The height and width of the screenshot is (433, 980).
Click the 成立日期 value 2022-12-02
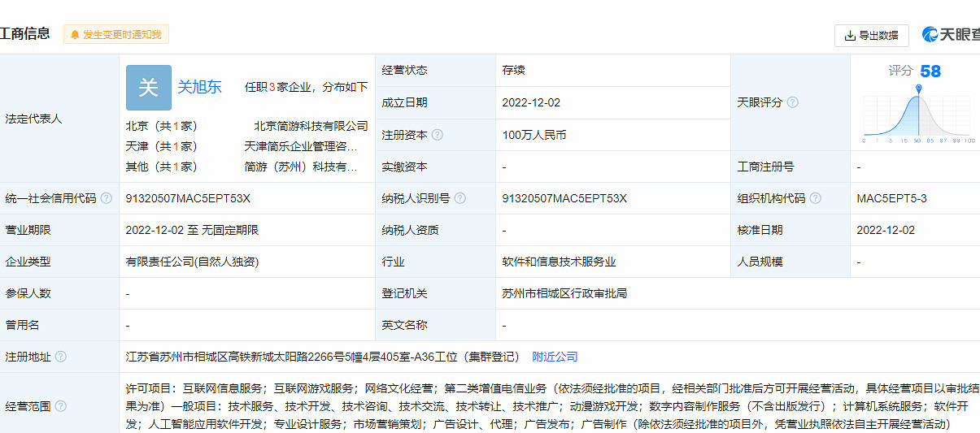coord(531,102)
